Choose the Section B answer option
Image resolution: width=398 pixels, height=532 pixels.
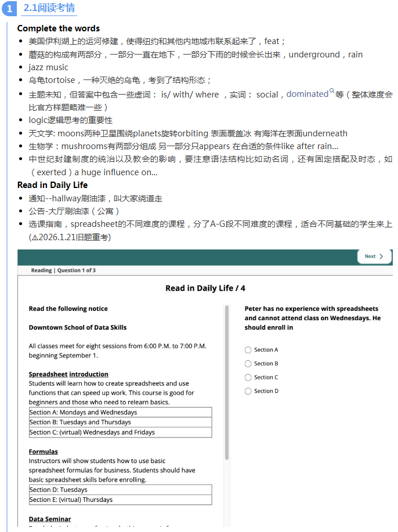(248, 364)
